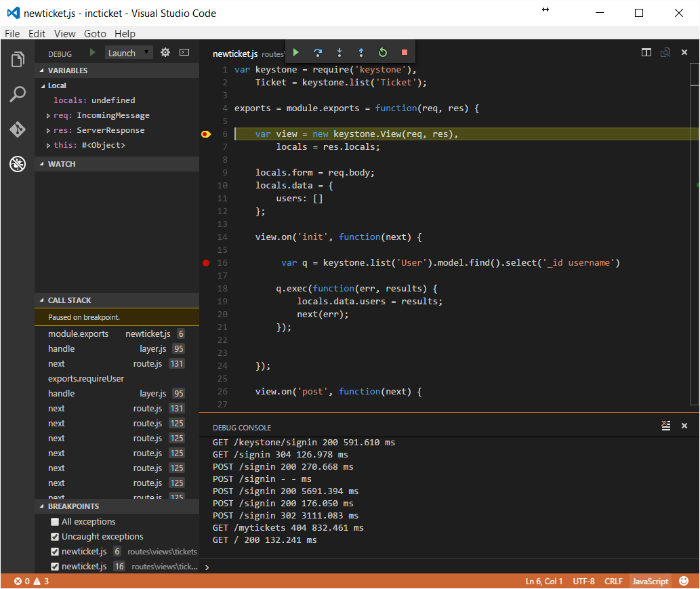Collapse the VARIABLES section
700x589 pixels.
[x=43, y=70]
